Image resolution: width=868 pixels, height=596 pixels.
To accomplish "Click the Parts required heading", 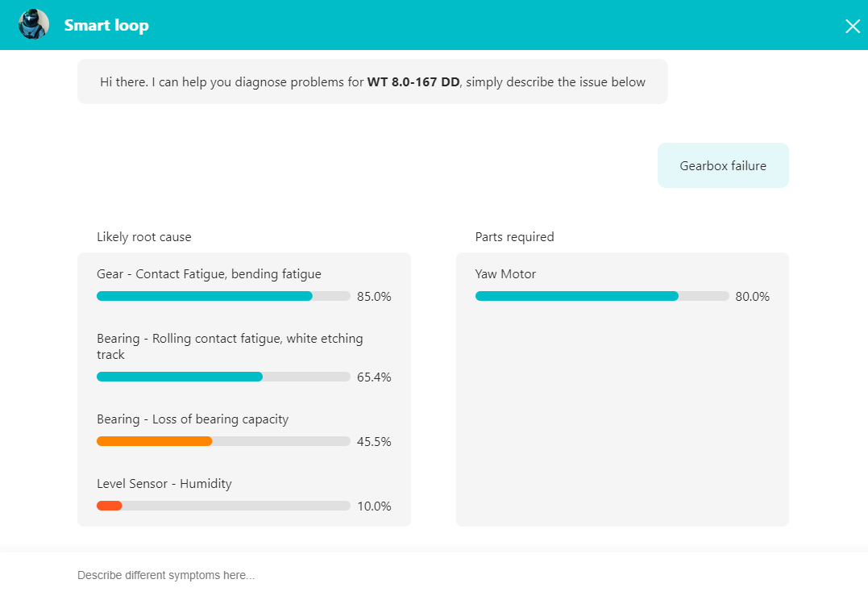I will pyautogui.click(x=514, y=236).
